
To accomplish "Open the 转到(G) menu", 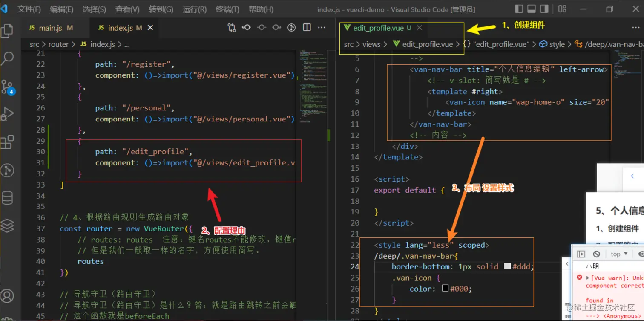I will pyautogui.click(x=161, y=9).
